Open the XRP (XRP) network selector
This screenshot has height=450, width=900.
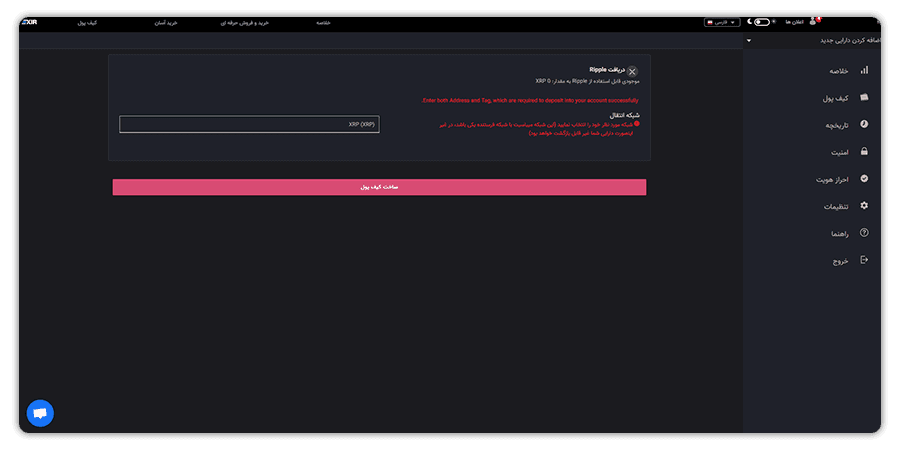pyautogui.click(x=249, y=124)
